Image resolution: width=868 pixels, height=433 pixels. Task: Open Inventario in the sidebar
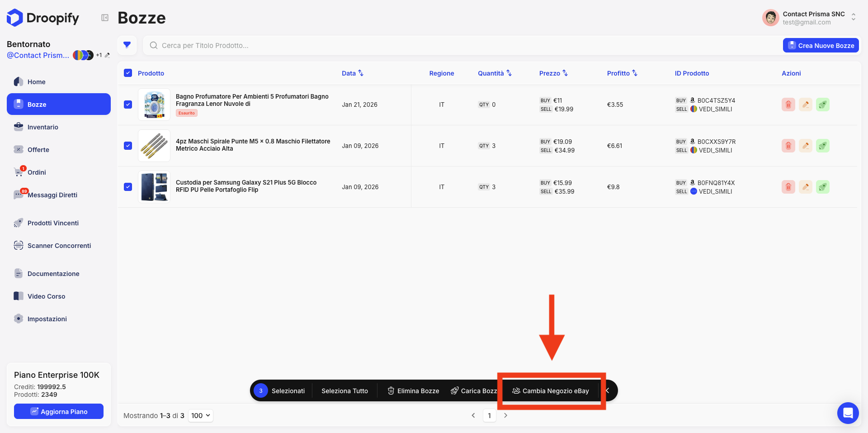click(x=42, y=127)
